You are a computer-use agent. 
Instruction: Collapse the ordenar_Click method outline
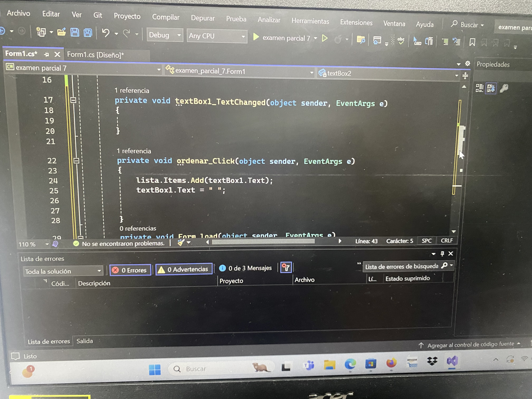(x=76, y=161)
